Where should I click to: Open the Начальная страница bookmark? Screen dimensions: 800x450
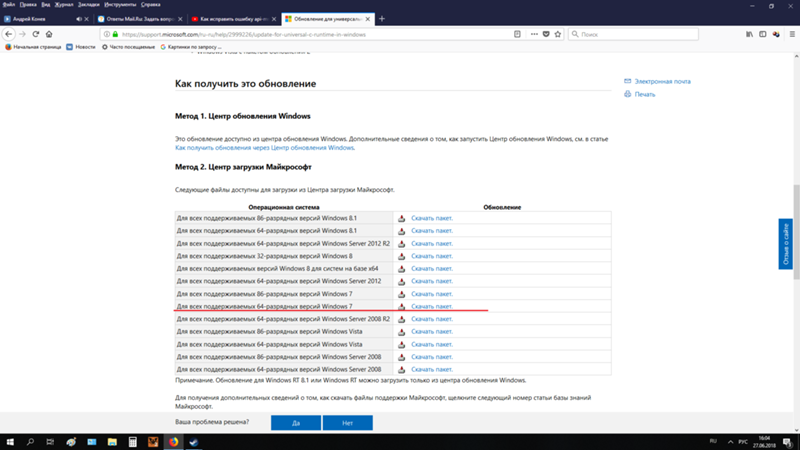33,47
